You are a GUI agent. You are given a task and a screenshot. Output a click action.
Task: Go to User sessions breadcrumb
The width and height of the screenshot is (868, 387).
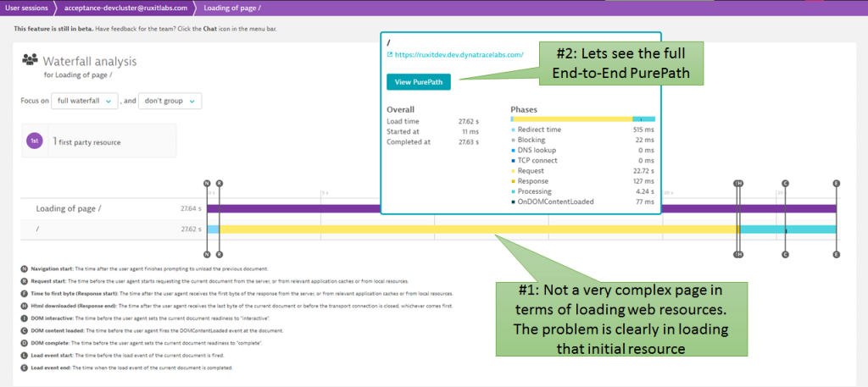[x=26, y=7]
